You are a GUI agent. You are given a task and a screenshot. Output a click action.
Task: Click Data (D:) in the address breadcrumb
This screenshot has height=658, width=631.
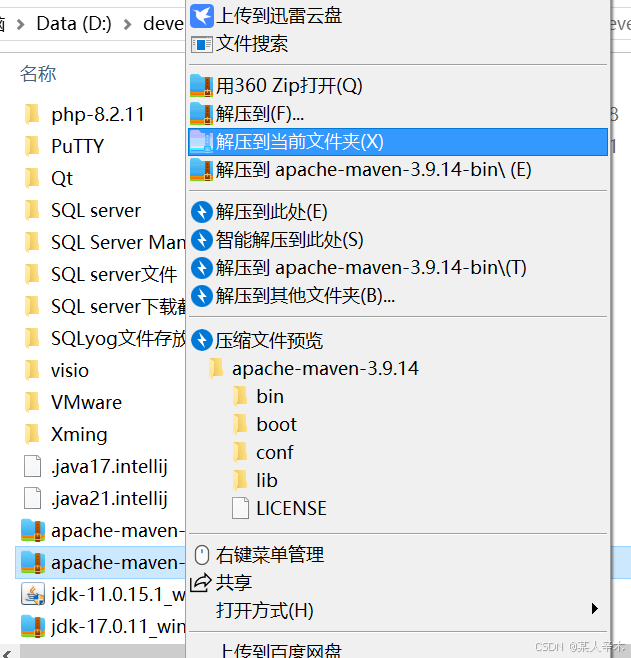[x=74, y=24]
